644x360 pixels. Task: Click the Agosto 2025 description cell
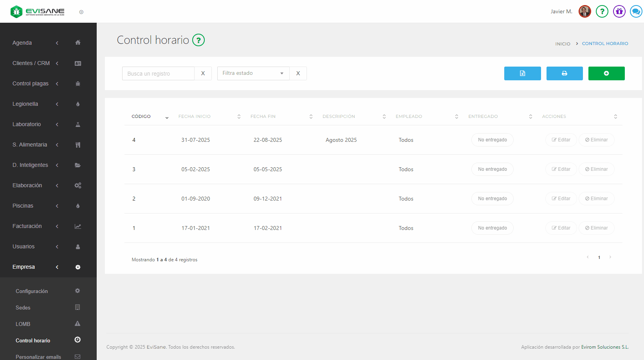click(341, 140)
